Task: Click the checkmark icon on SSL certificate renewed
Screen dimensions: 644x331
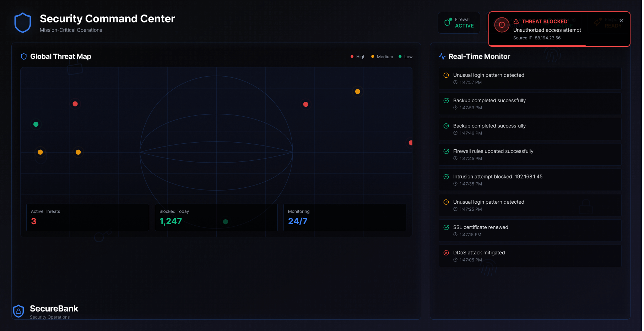Action: point(446,227)
